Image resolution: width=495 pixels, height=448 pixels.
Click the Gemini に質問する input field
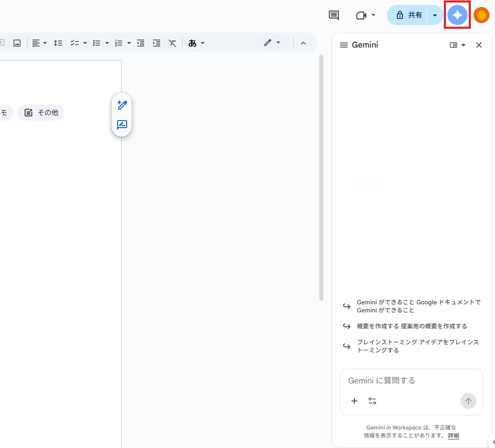(x=400, y=380)
